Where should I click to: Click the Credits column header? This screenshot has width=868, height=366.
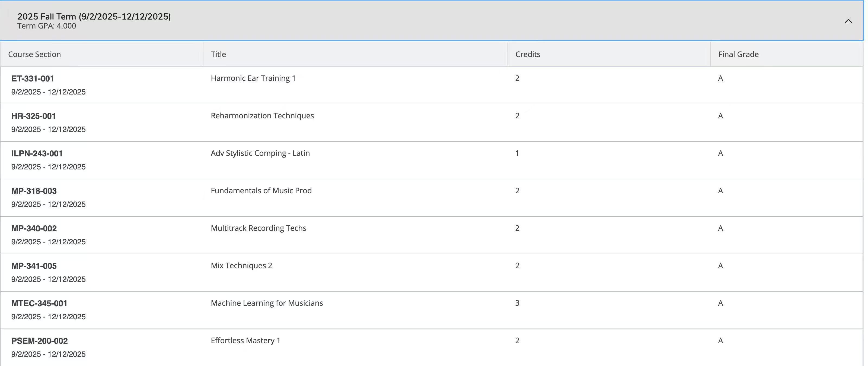click(528, 54)
